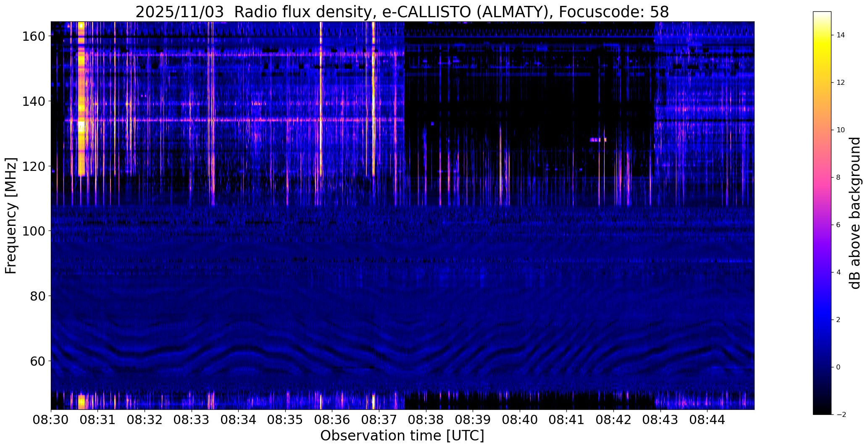
Task: Click the 08:43 time tick label
Action: click(660, 419)
